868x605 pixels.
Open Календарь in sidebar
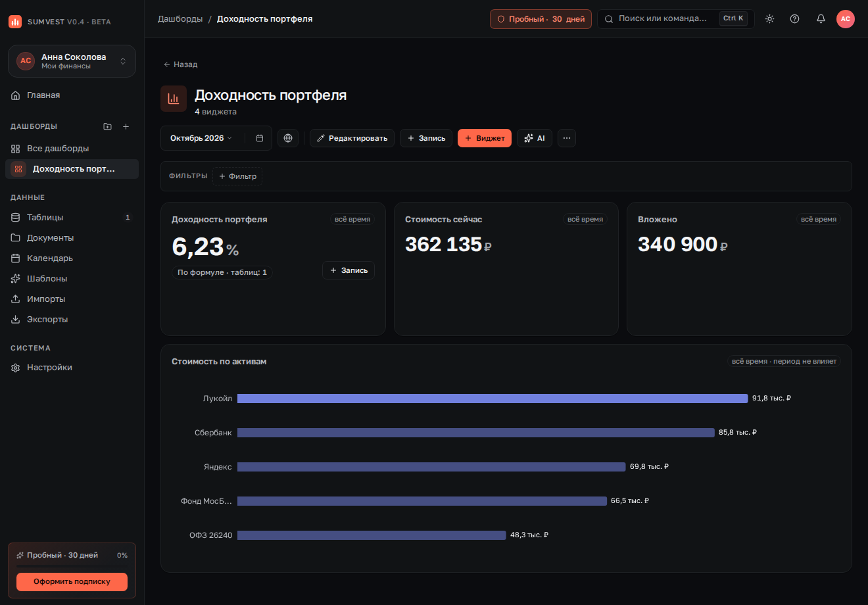[72, 258]
